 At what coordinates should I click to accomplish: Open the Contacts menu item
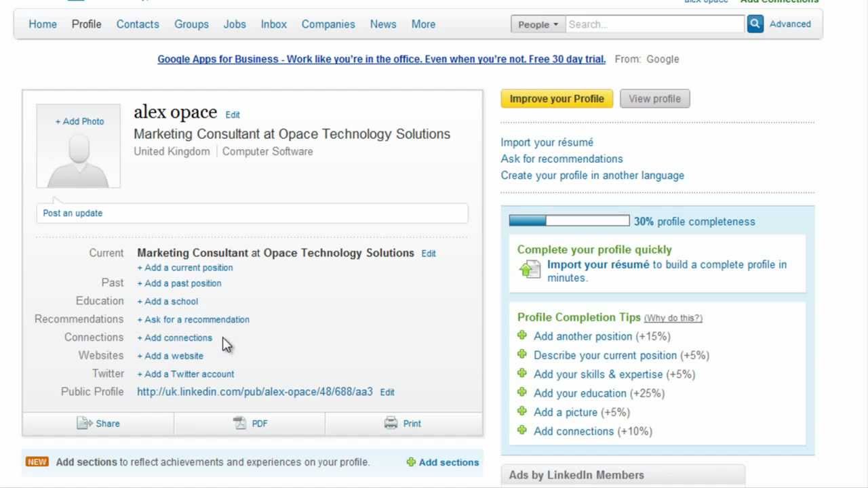[138, 24]
